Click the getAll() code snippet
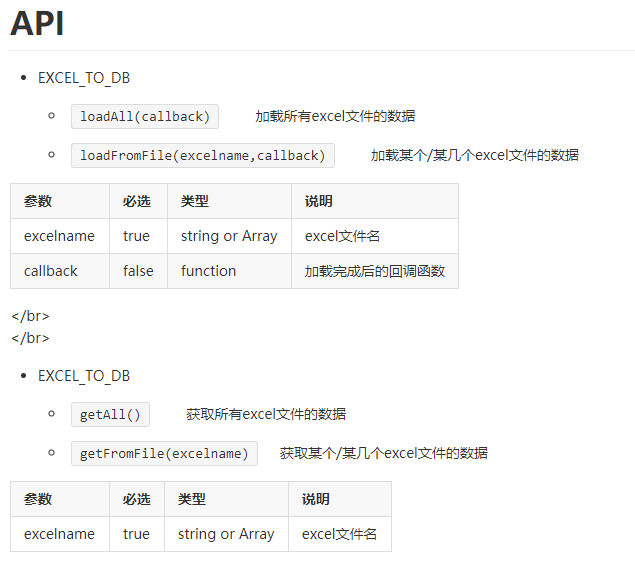Screen dimensions: 635x568 pyautogui.click(x=110, y=414)
